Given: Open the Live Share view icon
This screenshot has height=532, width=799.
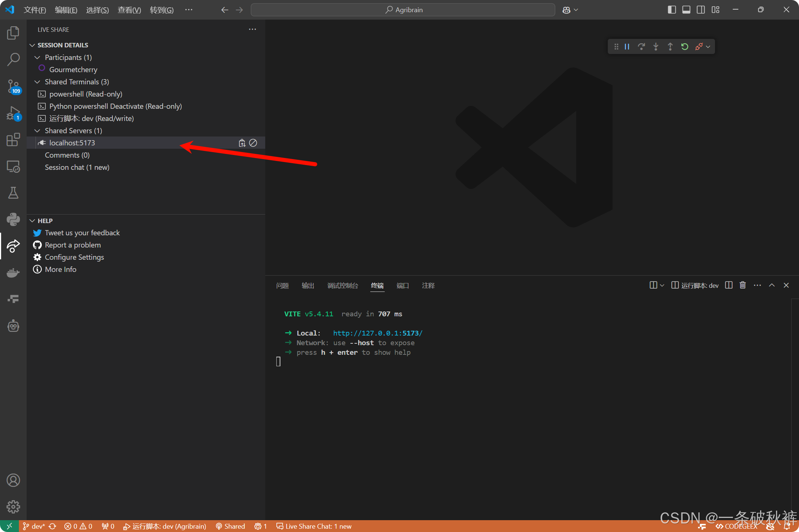Looking at the screenshot, I should 13,246.
